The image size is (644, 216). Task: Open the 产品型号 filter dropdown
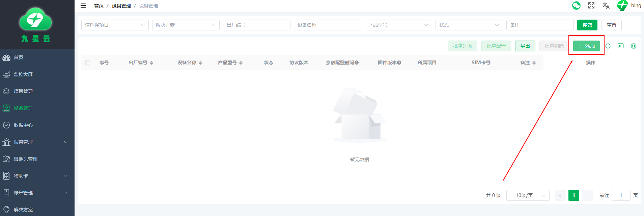pyautogui.click(x=398, y=25)
